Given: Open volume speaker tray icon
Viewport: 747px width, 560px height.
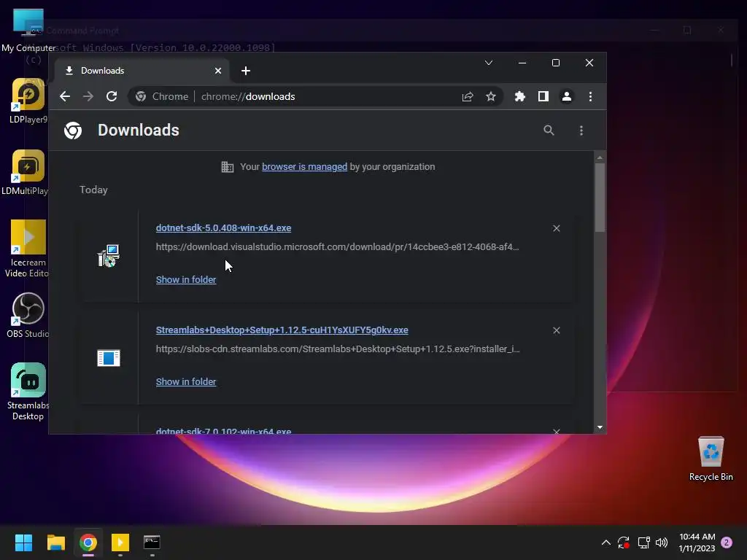Looking at the screenshot, I should pyautogui.click(x=662, y=542).
